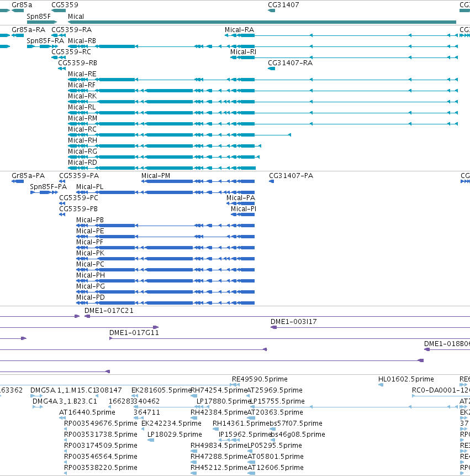Viewport: 470px width, 476px height.
Task: Click EST AT12606.5prime label
Action: pyautogui.click(x=276, y=468)
